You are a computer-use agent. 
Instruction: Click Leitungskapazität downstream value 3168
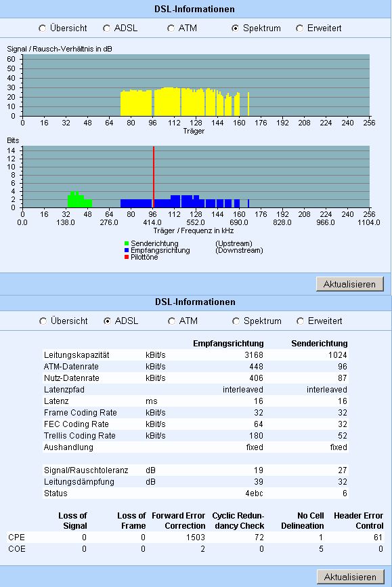pos(254,355)
